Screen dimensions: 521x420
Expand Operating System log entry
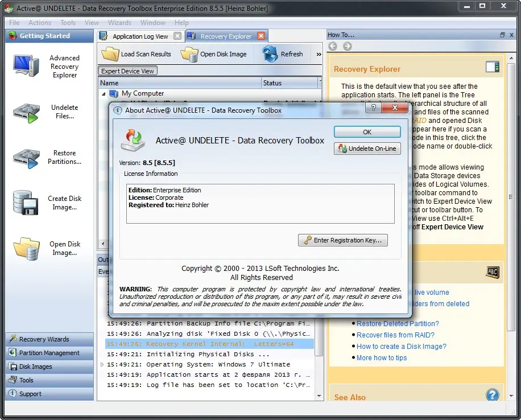click(102, 364)
